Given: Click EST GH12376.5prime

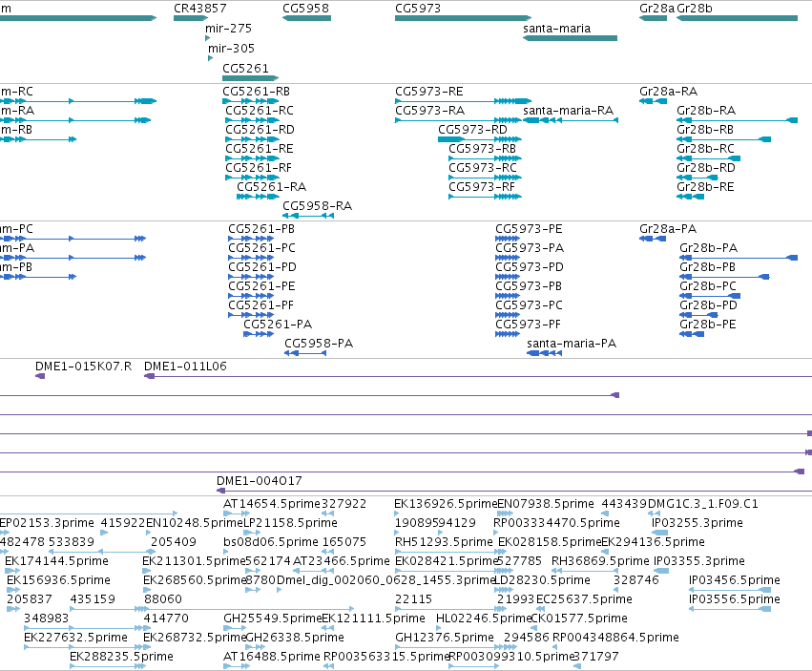Looking at the screenshot, I should tap(445, 638).
